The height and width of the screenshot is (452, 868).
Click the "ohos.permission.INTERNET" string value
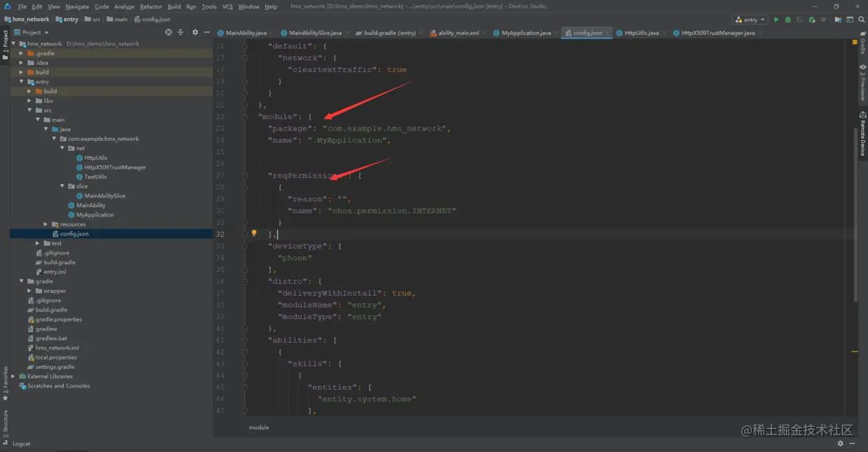coord(391,211)
